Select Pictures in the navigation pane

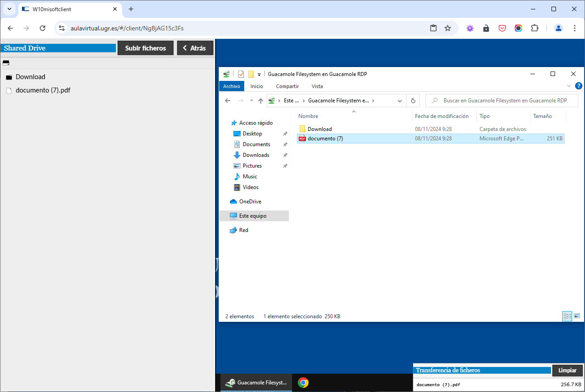click(252, 166)
